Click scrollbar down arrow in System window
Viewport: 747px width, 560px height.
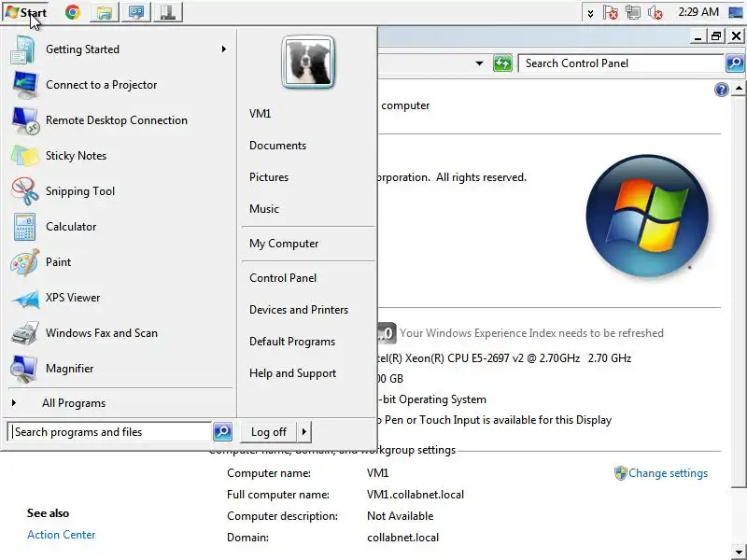pos(739,553)
